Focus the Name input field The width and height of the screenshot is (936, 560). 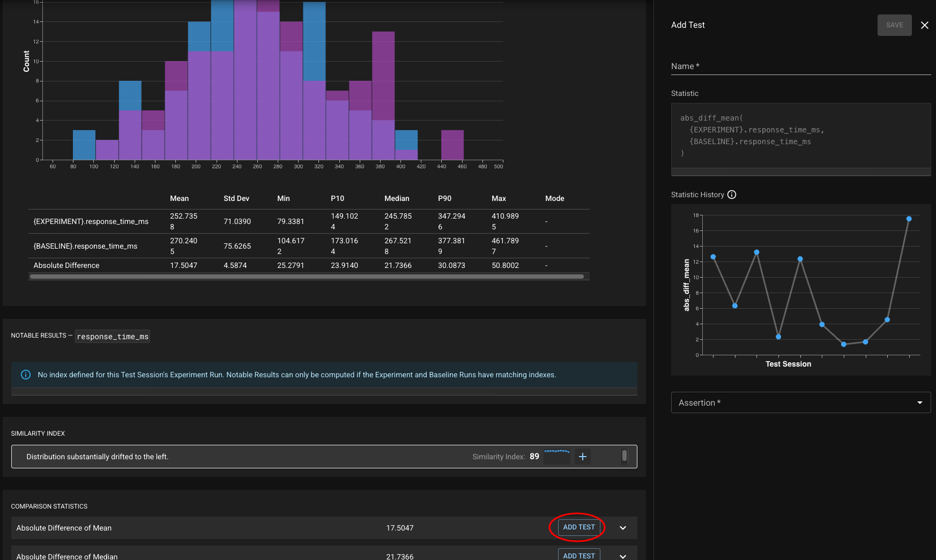tap(800, 66)
